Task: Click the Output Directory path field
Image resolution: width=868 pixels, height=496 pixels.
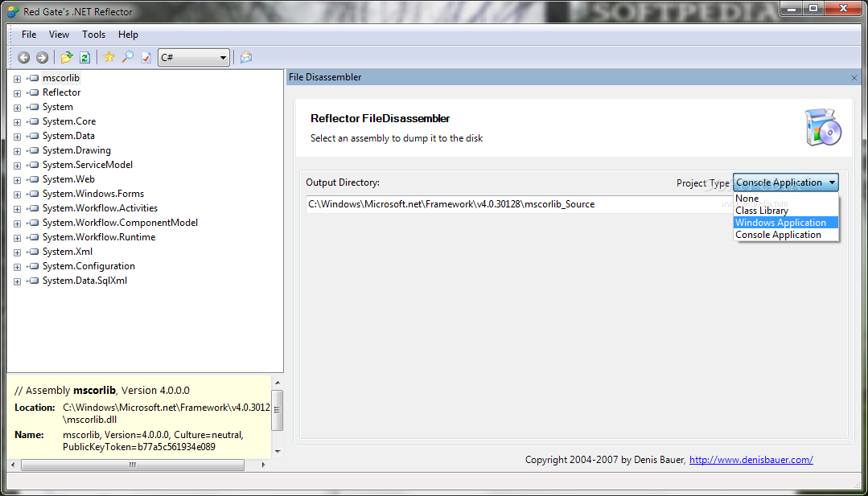Action: tap(519, 204)
